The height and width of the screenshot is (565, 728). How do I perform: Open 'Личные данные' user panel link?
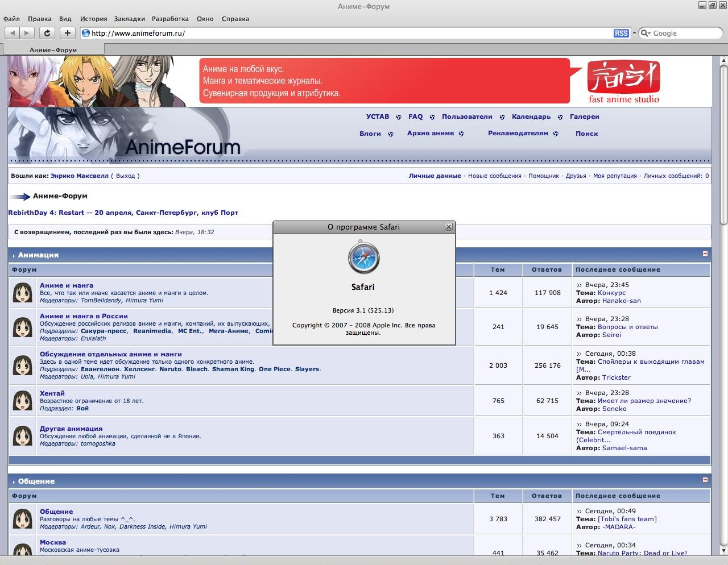tap(435, 176)
